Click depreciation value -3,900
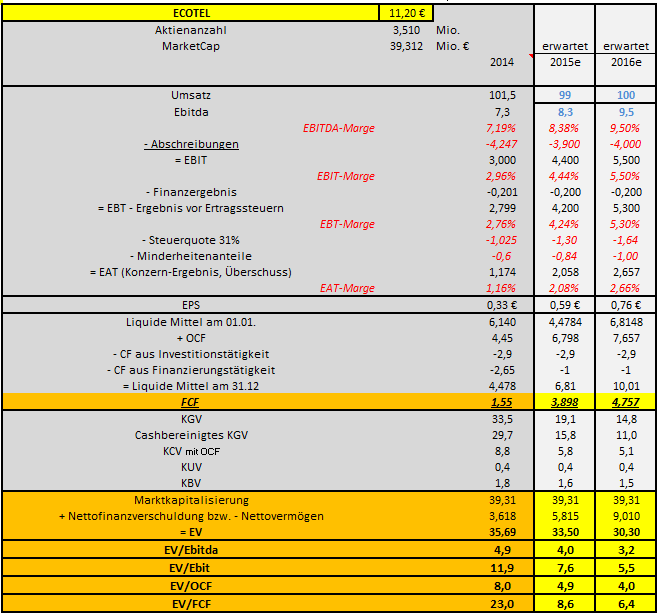 (564, 144)
